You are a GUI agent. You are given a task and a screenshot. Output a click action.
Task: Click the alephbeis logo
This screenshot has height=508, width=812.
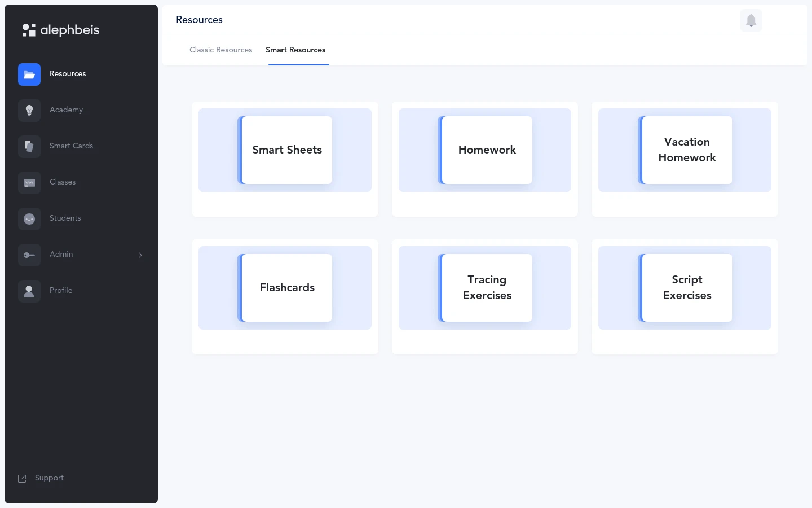point(61,30)
